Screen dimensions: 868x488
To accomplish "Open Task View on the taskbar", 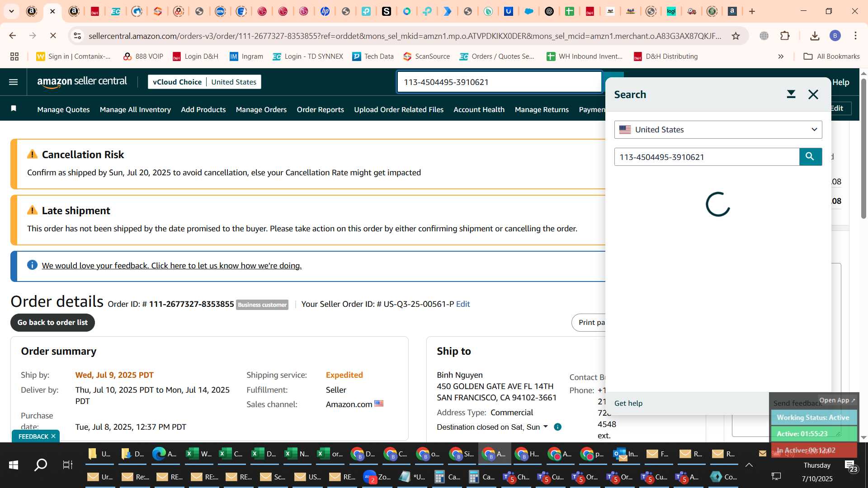I will (x=67, y=465).
